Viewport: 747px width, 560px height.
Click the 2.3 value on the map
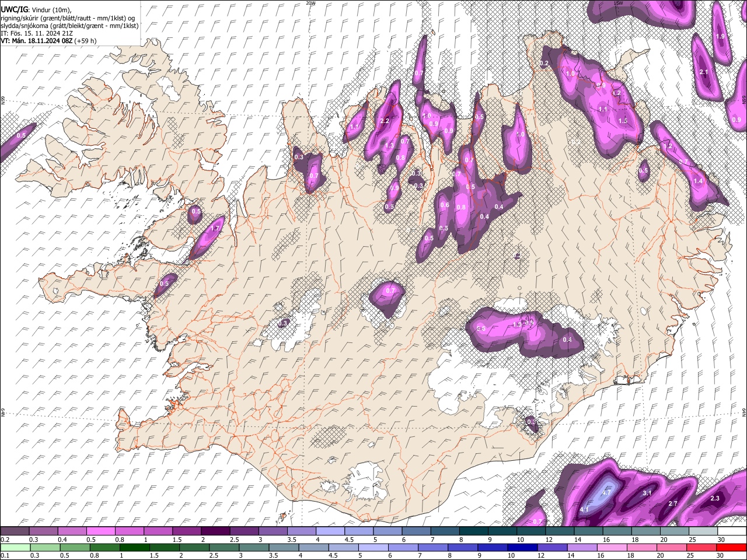click(x=715, y=498)
